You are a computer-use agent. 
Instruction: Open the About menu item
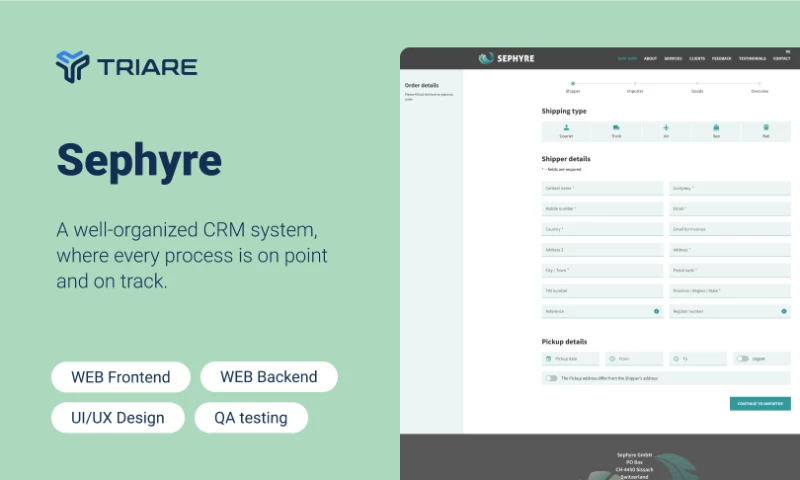[x=650, y=59]
